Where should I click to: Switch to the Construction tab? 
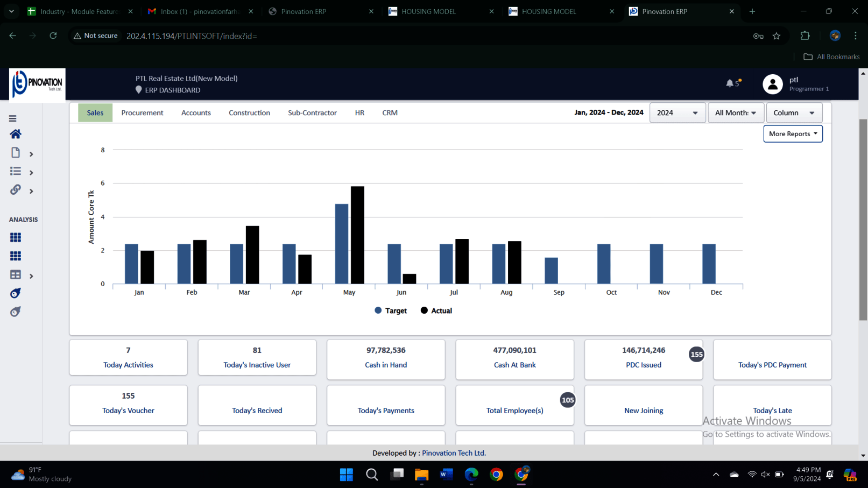(249, 113)
